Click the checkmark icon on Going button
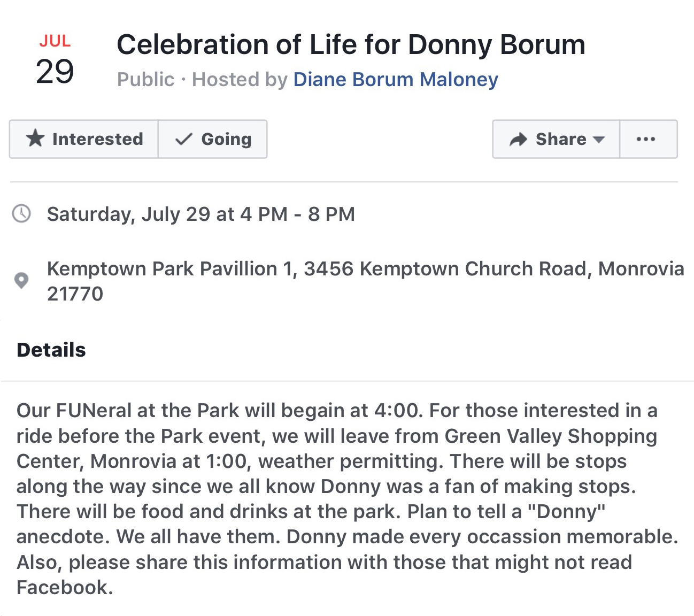 [x=183, y=139]
